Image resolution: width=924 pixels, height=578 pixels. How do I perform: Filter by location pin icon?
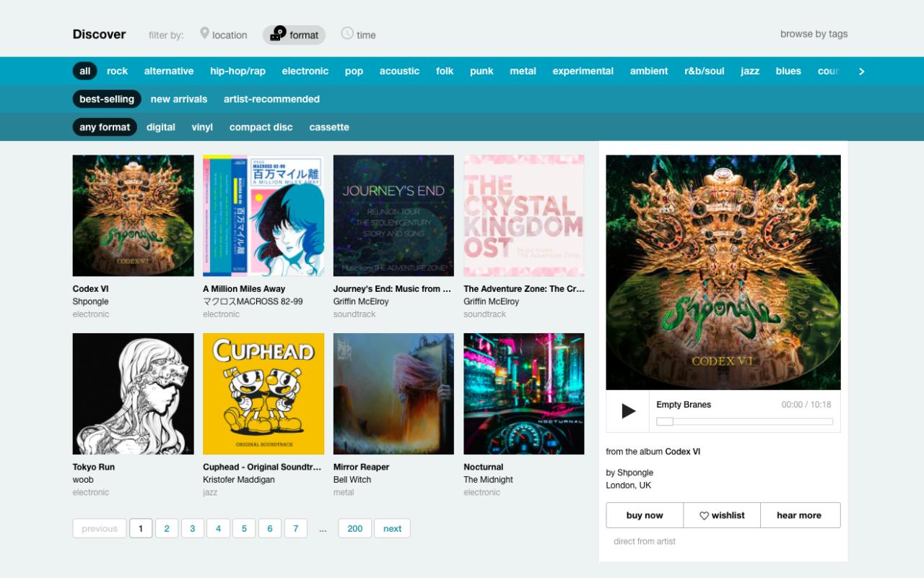click(204, 33)
